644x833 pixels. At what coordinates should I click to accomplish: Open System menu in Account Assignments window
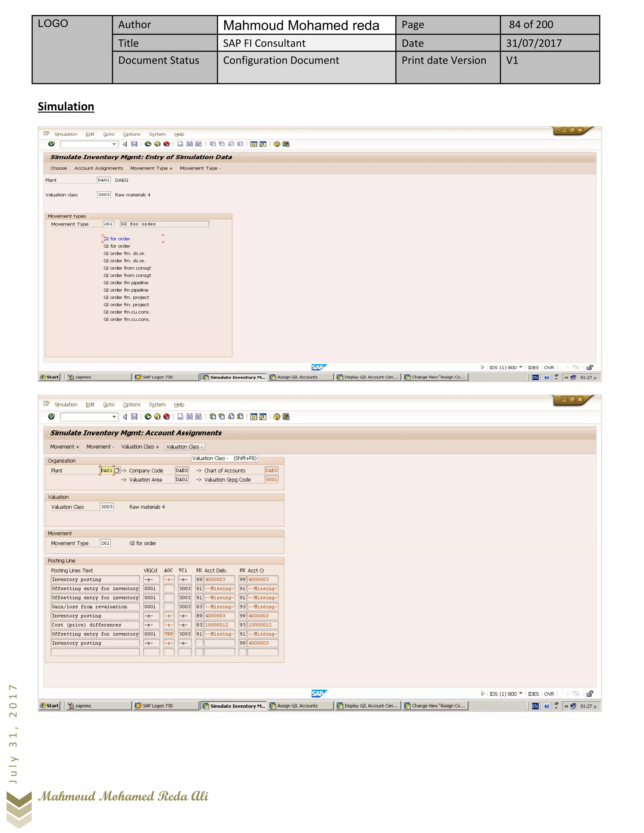point(157,405)
